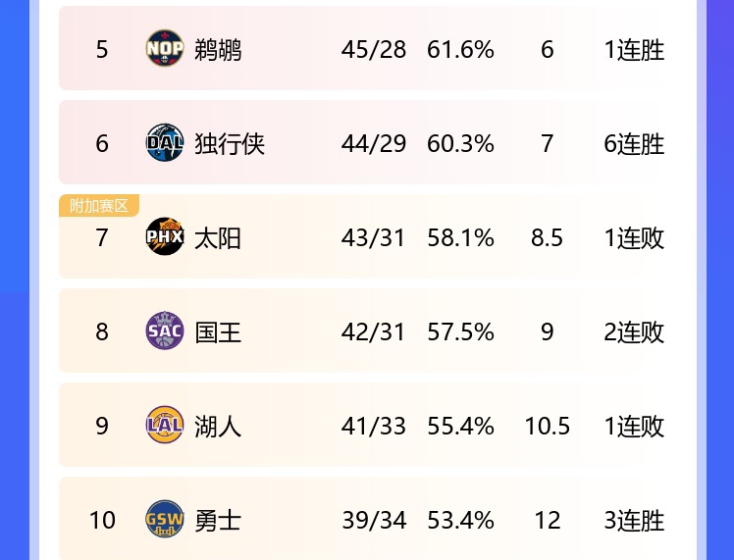Screen dimensions: 734x560
Task: Open the 勇士 team page
Action: (x=218, y=520)
